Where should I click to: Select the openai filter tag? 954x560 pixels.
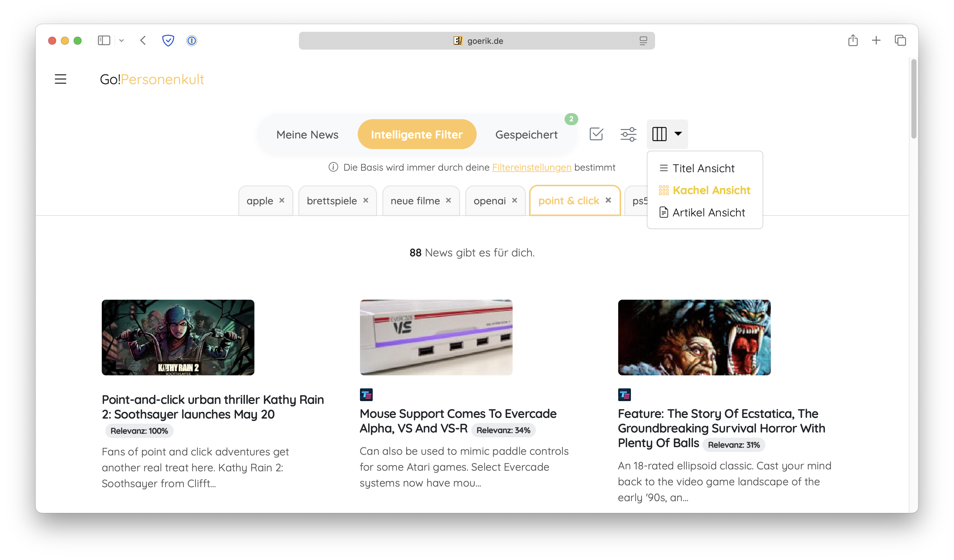tap(489, 201)
